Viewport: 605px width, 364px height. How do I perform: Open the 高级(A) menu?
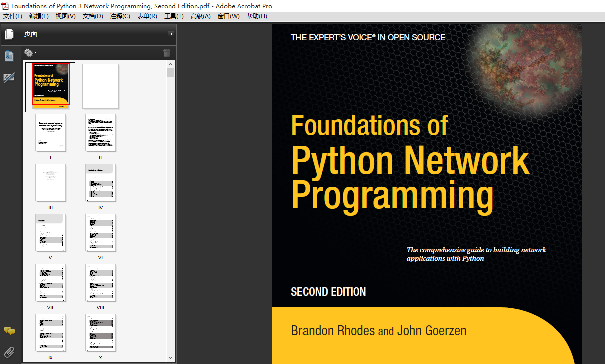(x=201, y=16)
